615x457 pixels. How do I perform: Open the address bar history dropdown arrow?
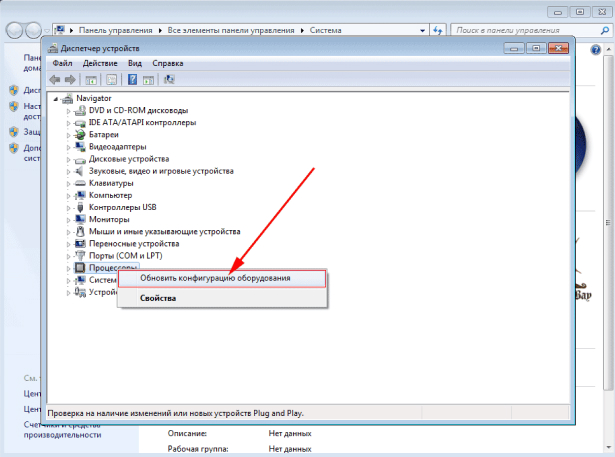click(422, 30)
